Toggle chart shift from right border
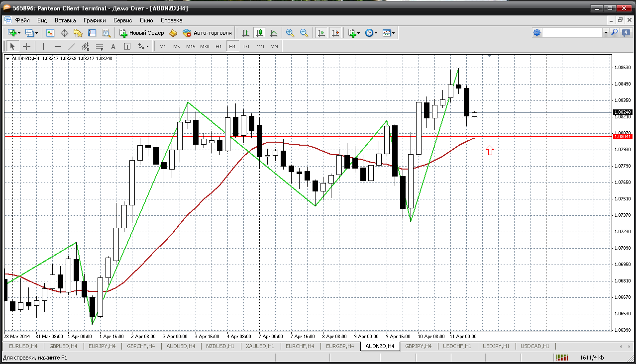This screenshot has width=636, height=364. [x=335, y=33]
